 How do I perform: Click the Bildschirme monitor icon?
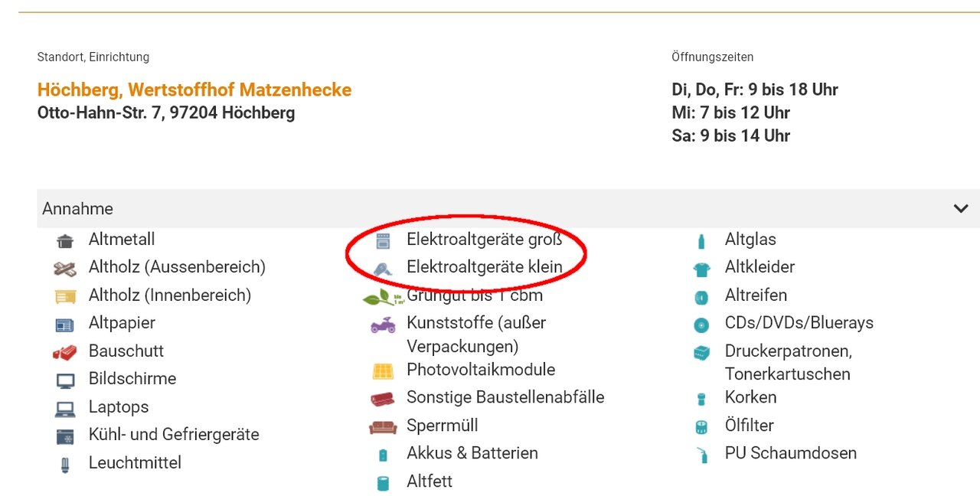pyautogui.click(x=65, y=380)
